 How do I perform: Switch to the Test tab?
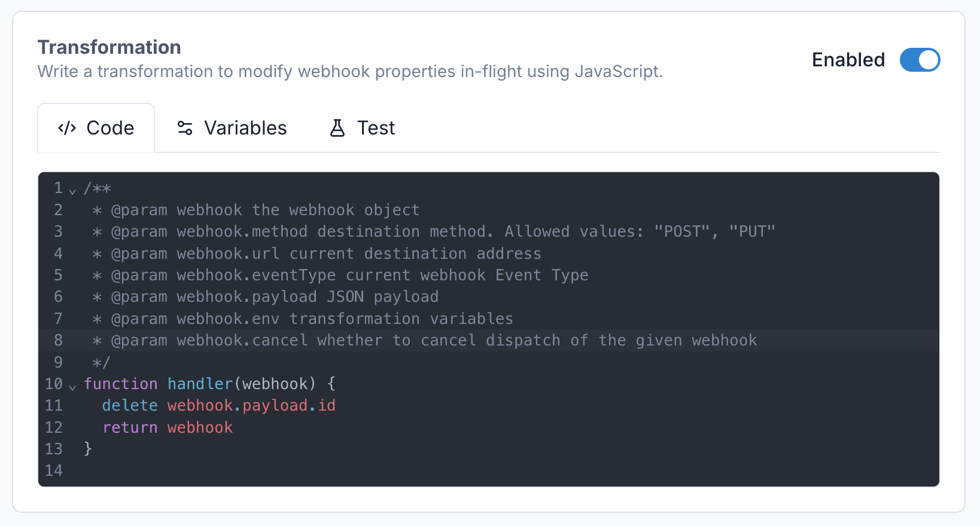363,128
